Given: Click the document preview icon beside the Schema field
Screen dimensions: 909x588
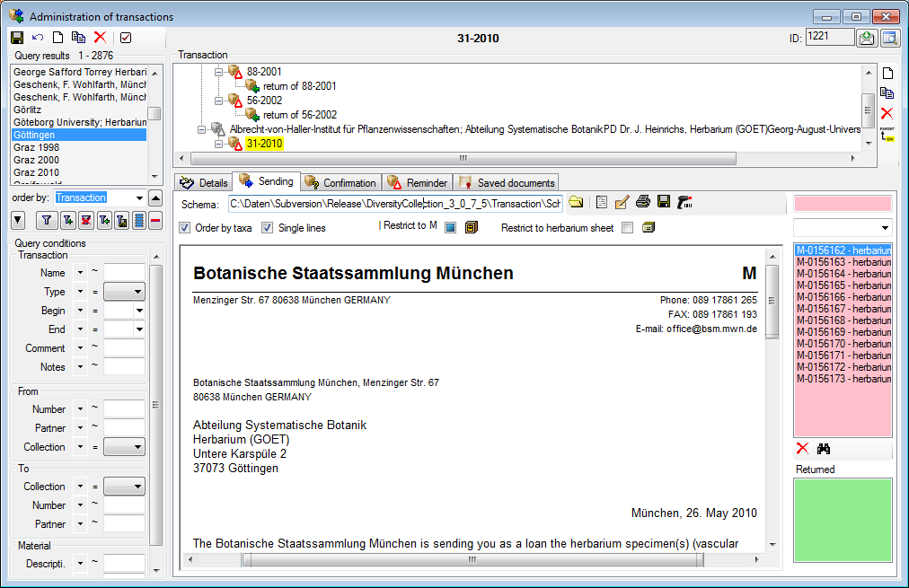Looking at the screenshot, I should pos(602,202).
